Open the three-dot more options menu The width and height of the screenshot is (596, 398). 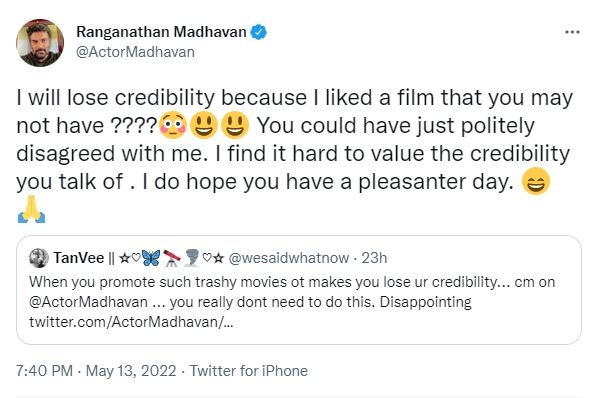click(572, 32)
